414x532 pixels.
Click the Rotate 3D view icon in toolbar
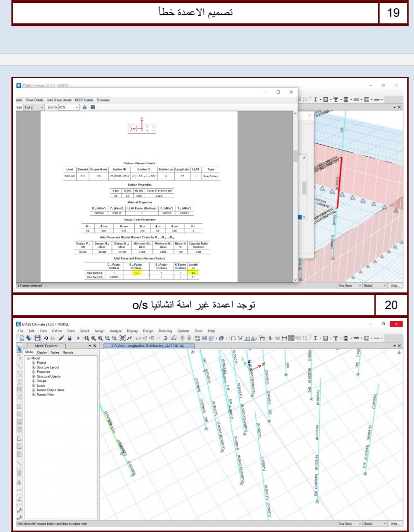pos(165,338)
